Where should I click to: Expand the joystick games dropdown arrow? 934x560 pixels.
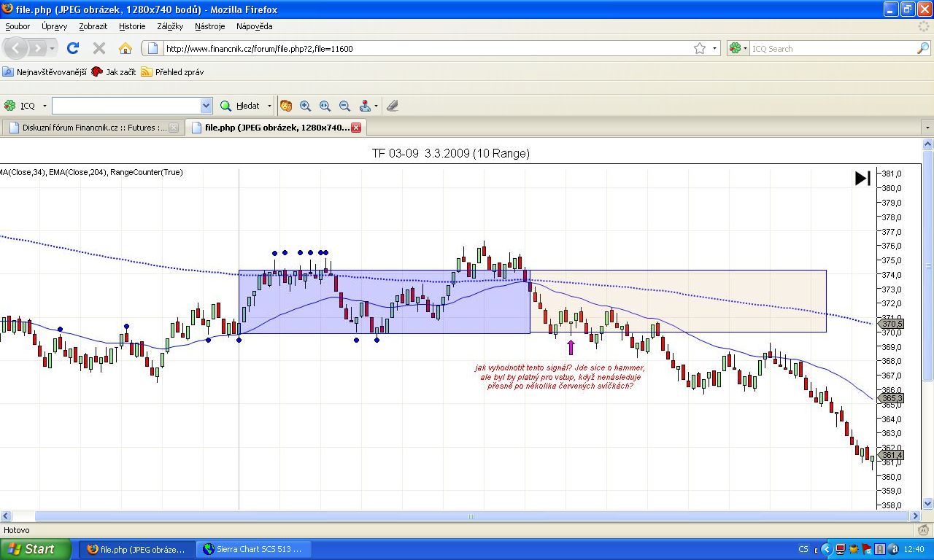[x=376, y=106]
